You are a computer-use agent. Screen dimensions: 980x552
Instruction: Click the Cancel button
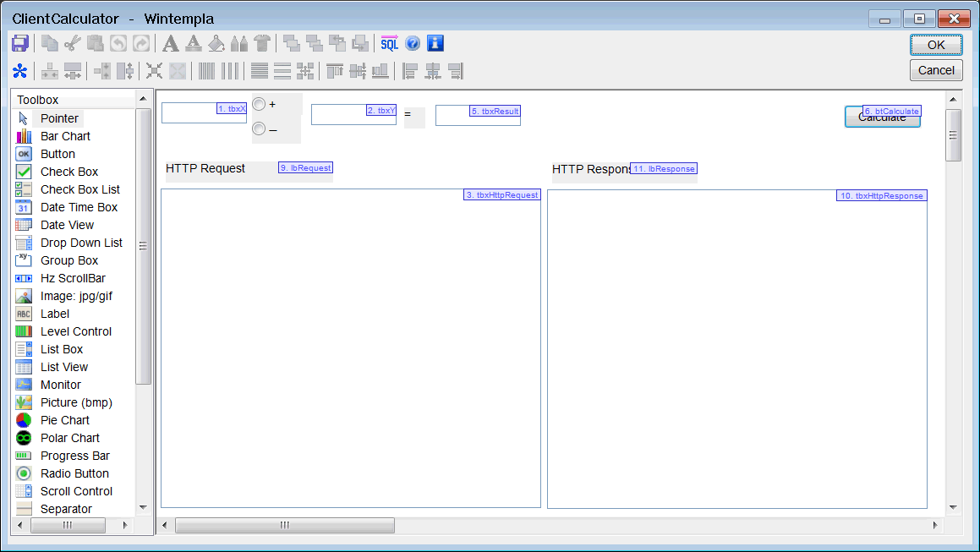click(x=936, y=70)
